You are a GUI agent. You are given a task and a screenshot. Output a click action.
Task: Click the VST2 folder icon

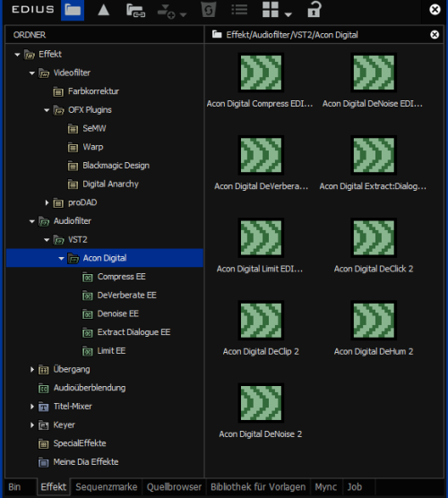pos(58,240)
